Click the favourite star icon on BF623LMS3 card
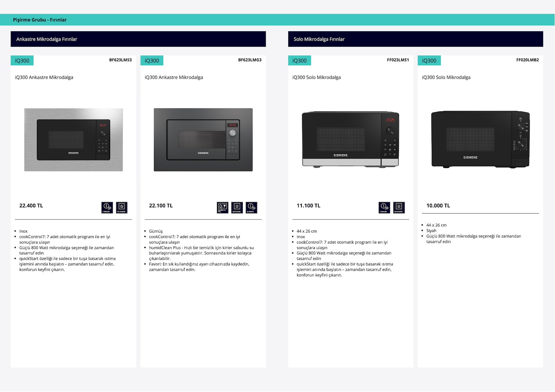 coord(122,208)
